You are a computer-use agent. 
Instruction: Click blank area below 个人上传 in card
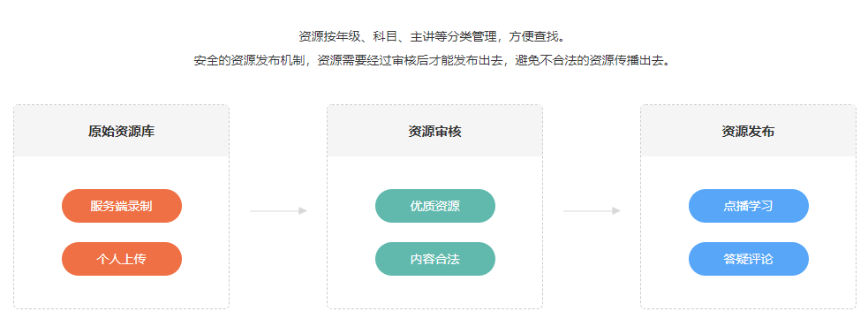tap(121, 292)
